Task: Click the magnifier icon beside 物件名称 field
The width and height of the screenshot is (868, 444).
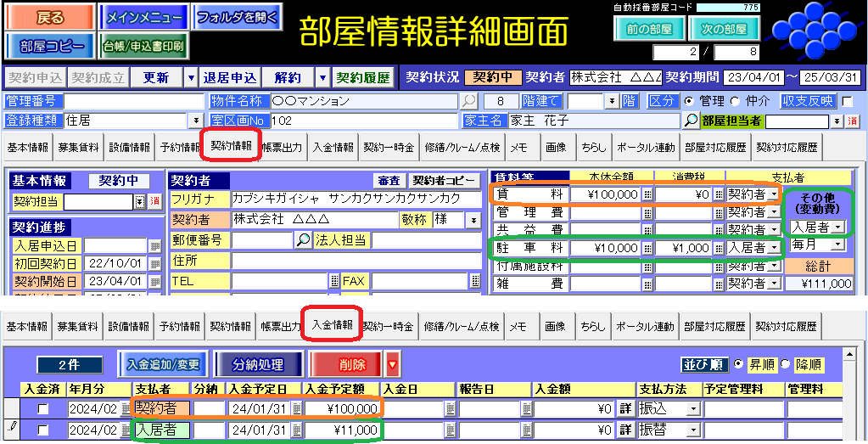Action: pos(469,101)
